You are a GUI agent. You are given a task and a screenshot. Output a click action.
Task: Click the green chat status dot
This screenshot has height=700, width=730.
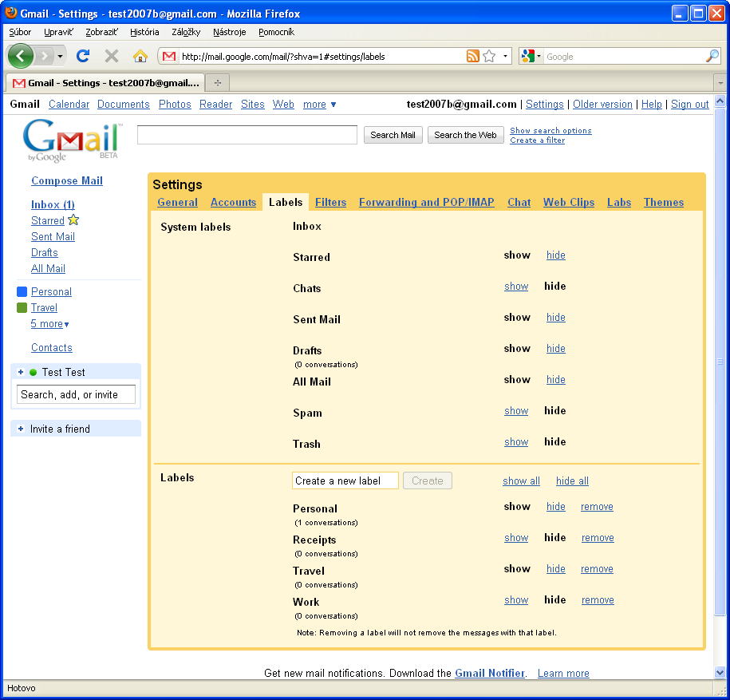point(33,372)
